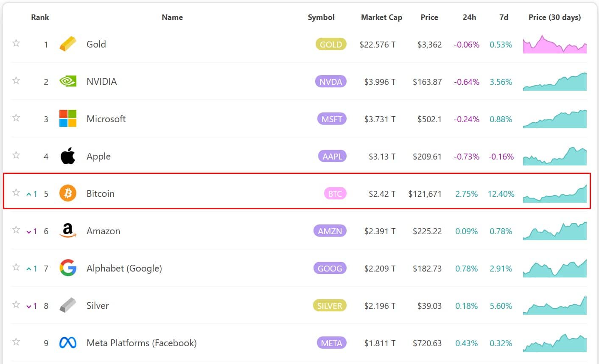This screenshot has height=364, width=599.
Task: Click the GOOG symbol badge
Action: click(330, 268)
